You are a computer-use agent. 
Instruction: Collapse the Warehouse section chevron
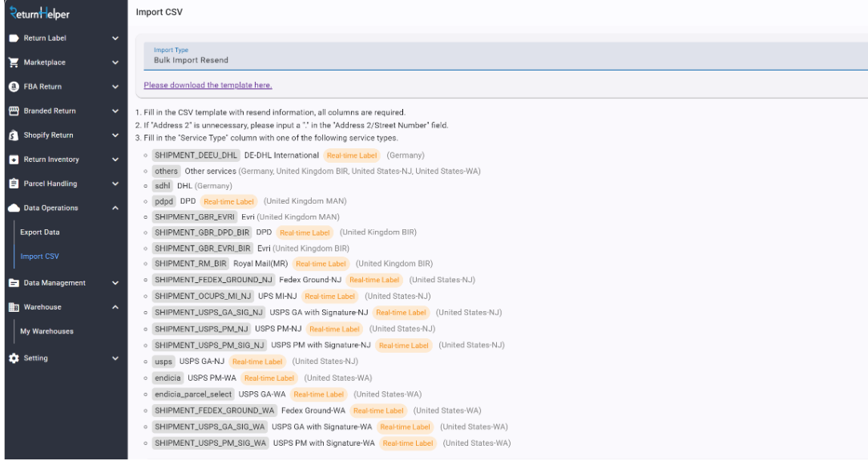point(115,307)
